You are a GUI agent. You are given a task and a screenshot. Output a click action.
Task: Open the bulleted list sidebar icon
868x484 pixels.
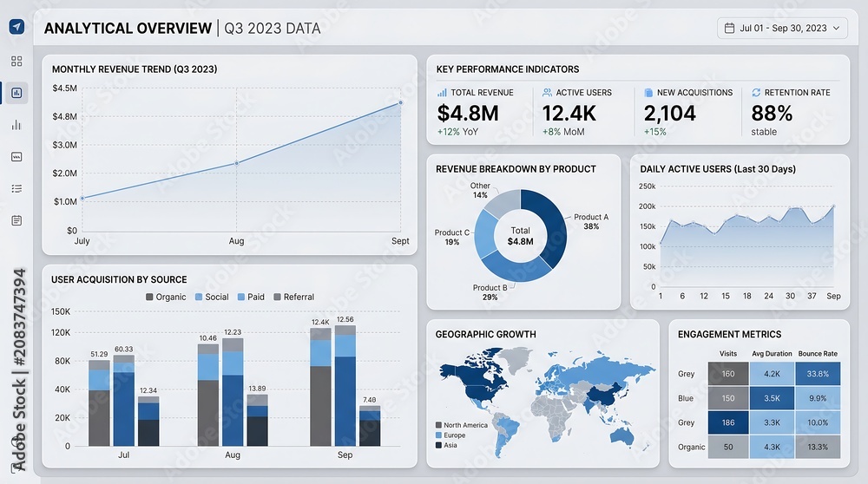16,188
